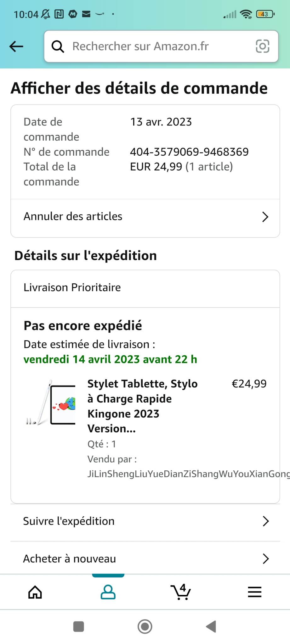Open the shopping cart
Image resolution: width=290 pixels, height=644 pixels.
(181, 592)
